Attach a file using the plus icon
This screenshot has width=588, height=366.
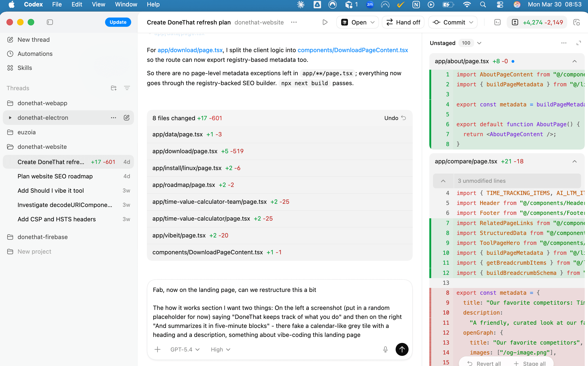click(x=158, y=349)
